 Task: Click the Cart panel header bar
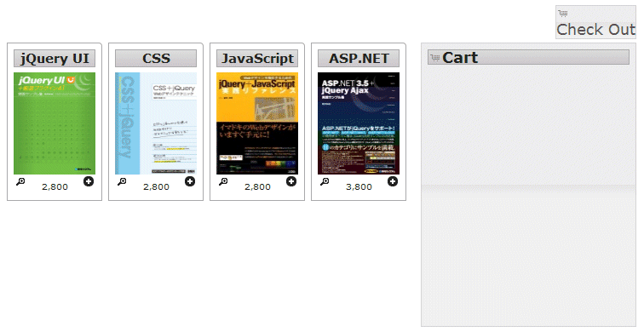[x=529, y=57]
